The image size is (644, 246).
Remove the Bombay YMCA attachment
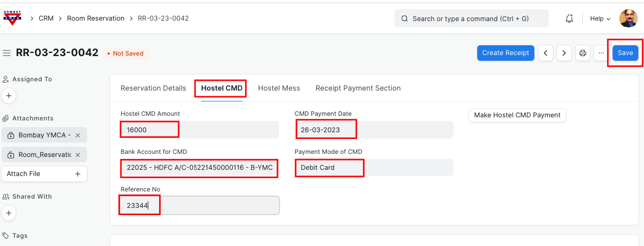[78, 135]
